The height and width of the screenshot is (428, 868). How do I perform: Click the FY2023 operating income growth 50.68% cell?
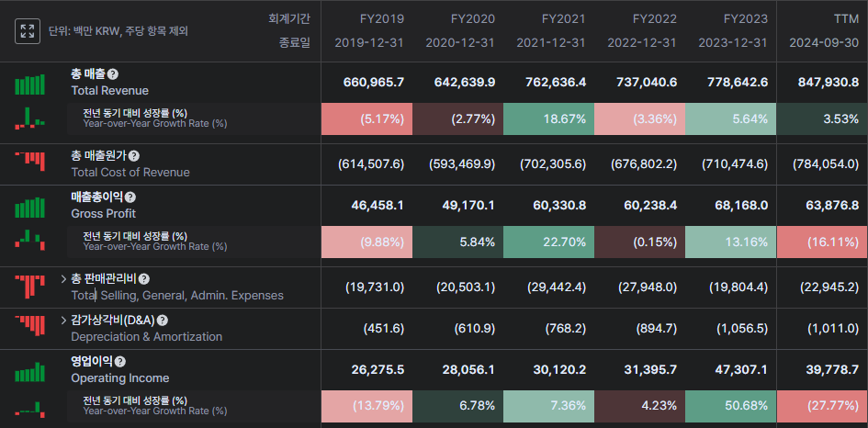click(x=730, y=406)
